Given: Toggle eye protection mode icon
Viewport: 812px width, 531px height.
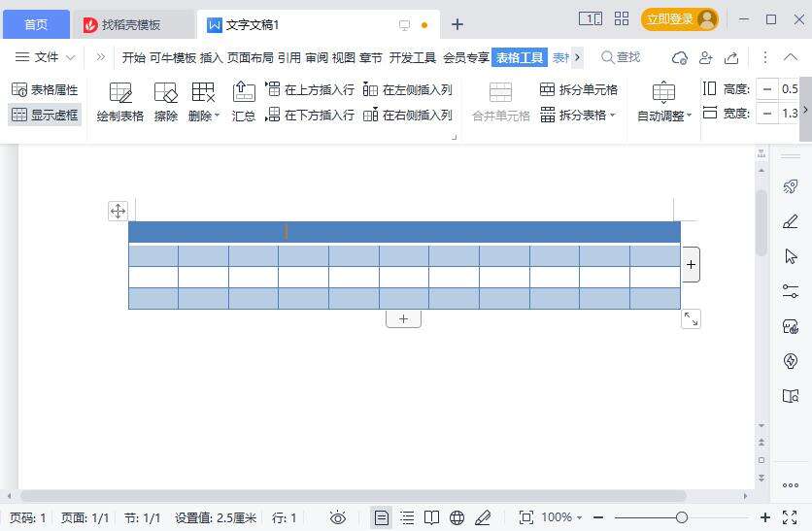Looking at the screenshot, I should [338, 517].
